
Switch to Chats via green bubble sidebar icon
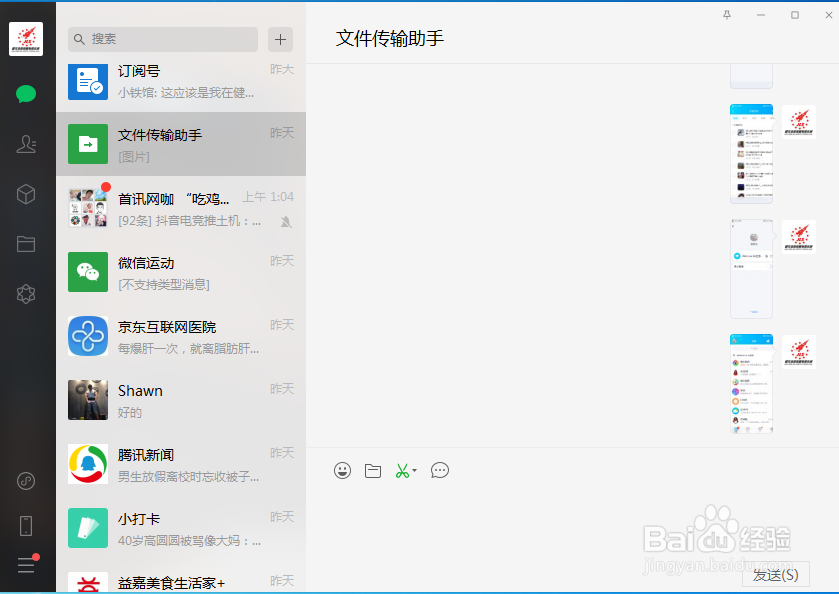pos(25,94)
